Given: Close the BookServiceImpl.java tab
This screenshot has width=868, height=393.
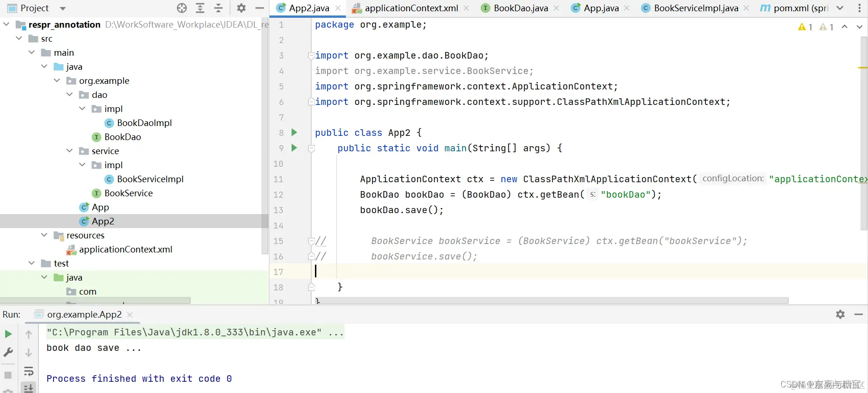Looking at the screenshot, I should (747, 8).
